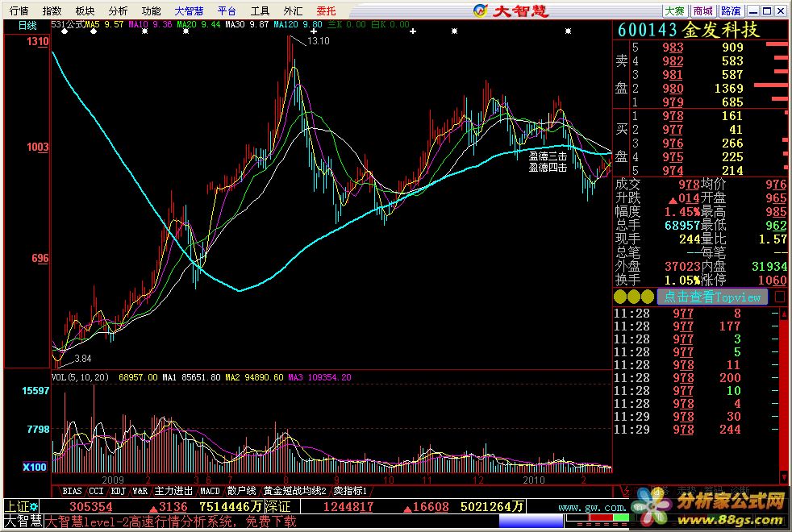Click the MA120 9.80 value in the header
792x532 pixels.
tap(298, 24)
